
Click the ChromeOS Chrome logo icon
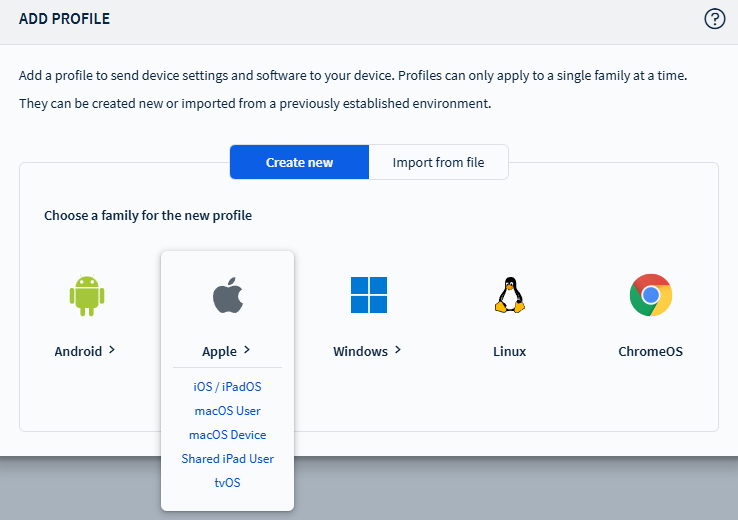point(650,295)
